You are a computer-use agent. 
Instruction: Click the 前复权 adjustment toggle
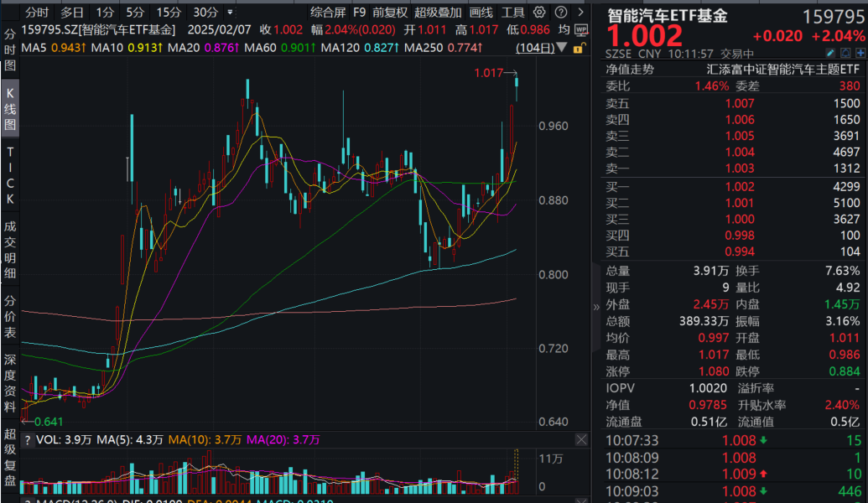click(x=390, y=13)
